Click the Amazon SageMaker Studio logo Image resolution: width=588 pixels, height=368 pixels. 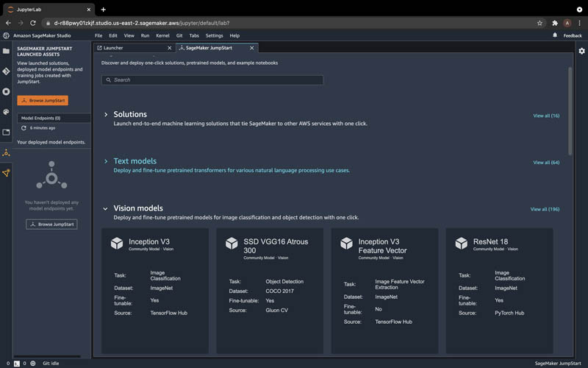(x=6, y=35)
